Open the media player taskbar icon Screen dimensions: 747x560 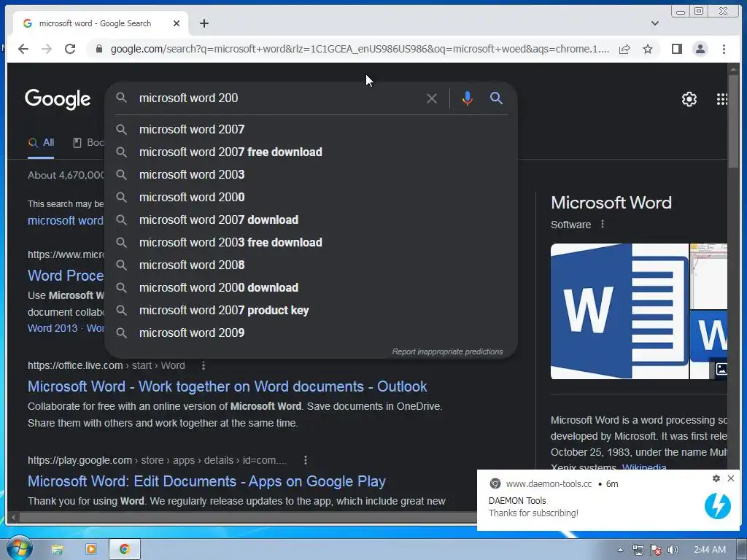pyautogui.click(x=90, y=550)
